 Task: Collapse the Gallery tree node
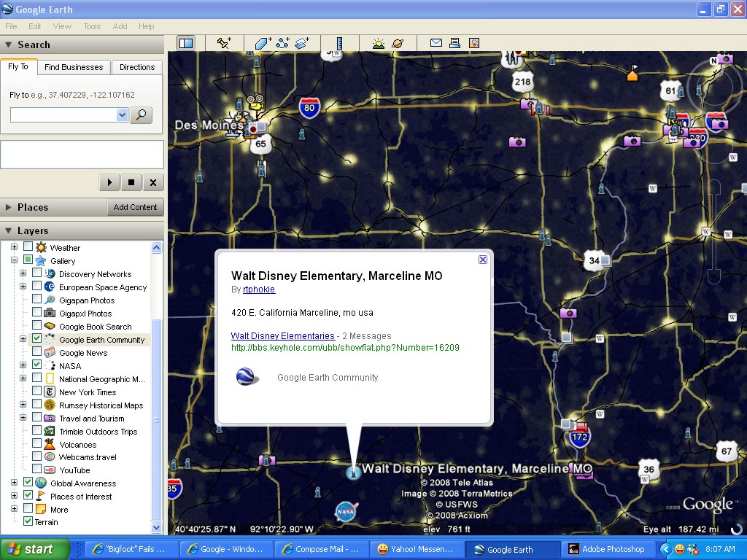pyautogui.click(x=15, y=260)
